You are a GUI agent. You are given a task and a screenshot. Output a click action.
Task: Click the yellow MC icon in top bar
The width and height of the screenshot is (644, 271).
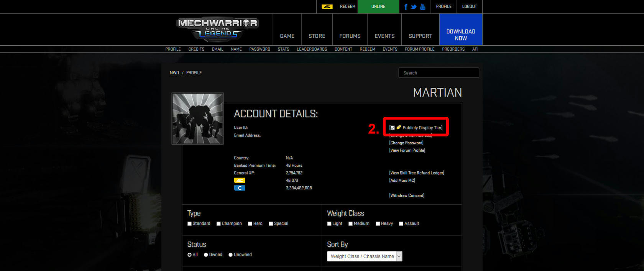click(x=327, y=7)
